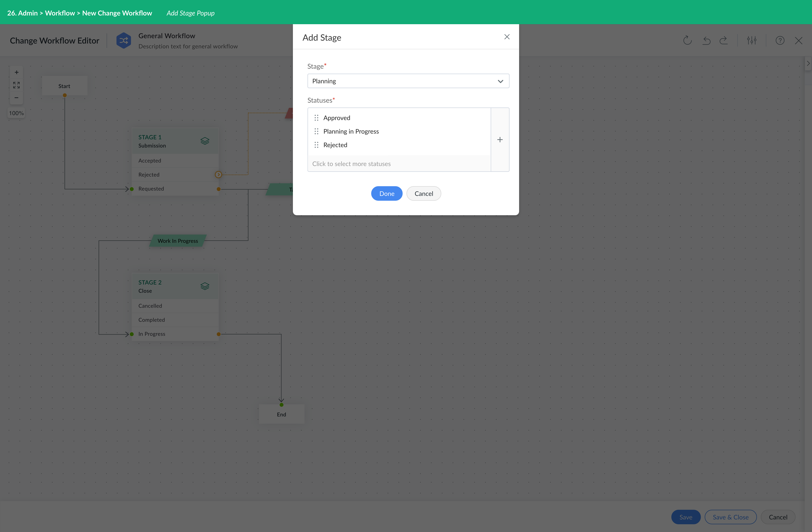Click the In Progress output connector dot
This screenshot has height=532, width=812.
pyautogui.click(x=219, y=334)
